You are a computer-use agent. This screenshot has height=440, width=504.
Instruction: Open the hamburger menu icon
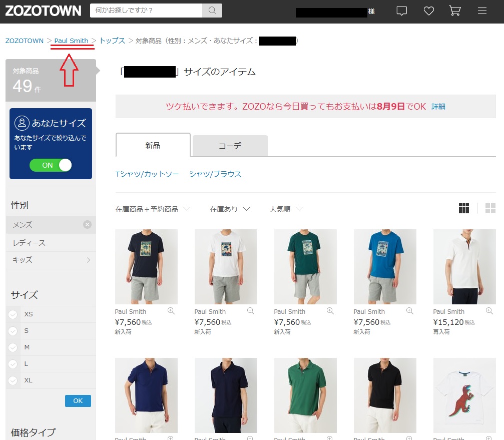click(482, 11)
